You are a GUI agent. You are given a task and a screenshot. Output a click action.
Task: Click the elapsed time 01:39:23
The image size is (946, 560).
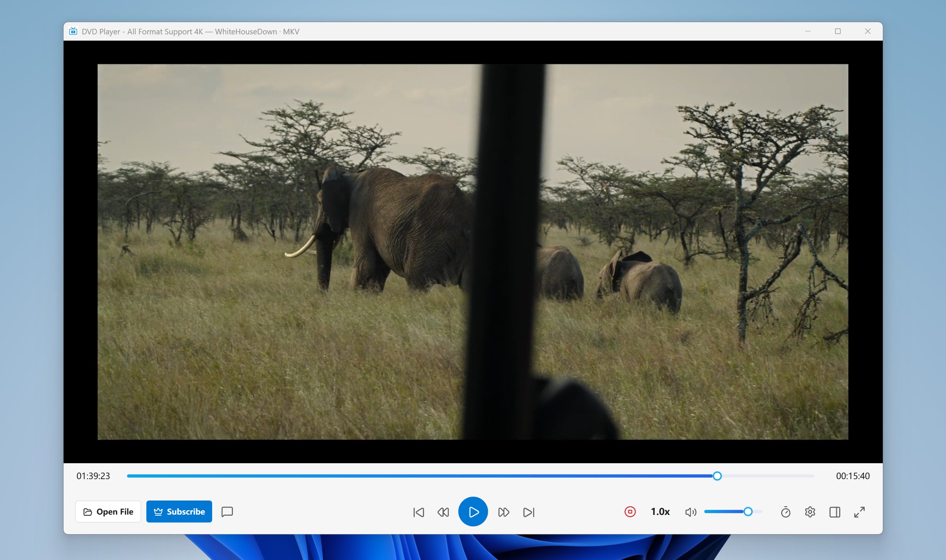93,476
